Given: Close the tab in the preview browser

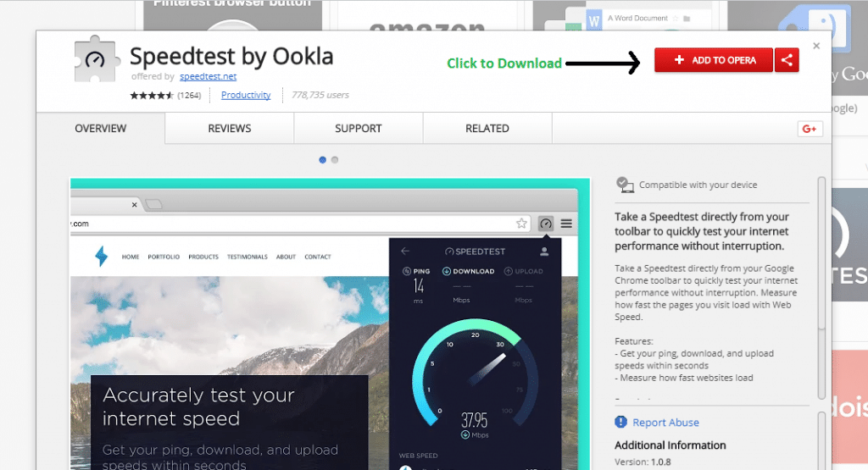Looking at the screenshot, I should tap(135, 205).
